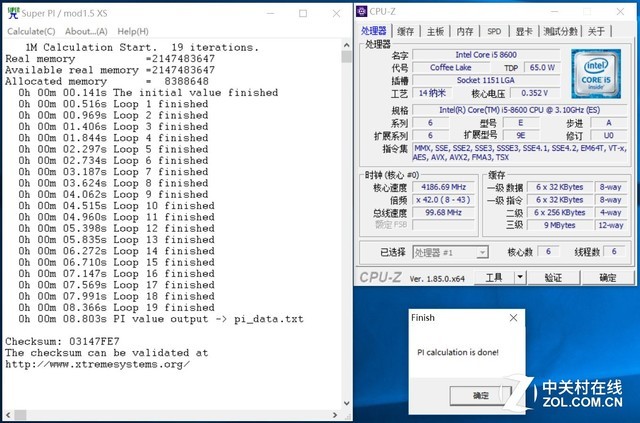Select the 处理器 tab in CPU-Z
640x423 pixels.
373,31
